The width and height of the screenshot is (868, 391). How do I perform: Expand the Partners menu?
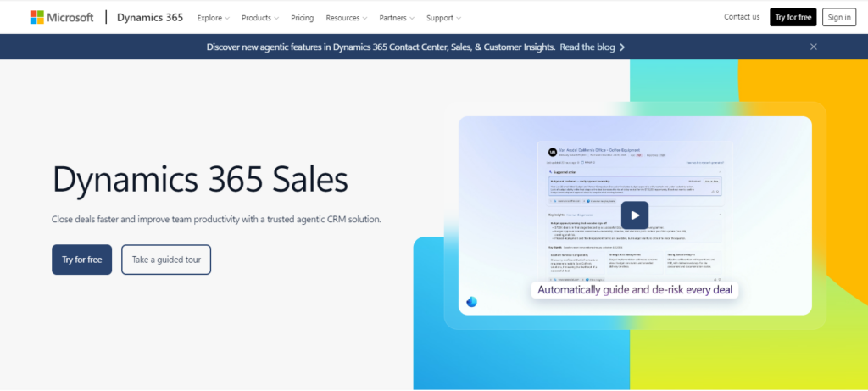[397, 18]
